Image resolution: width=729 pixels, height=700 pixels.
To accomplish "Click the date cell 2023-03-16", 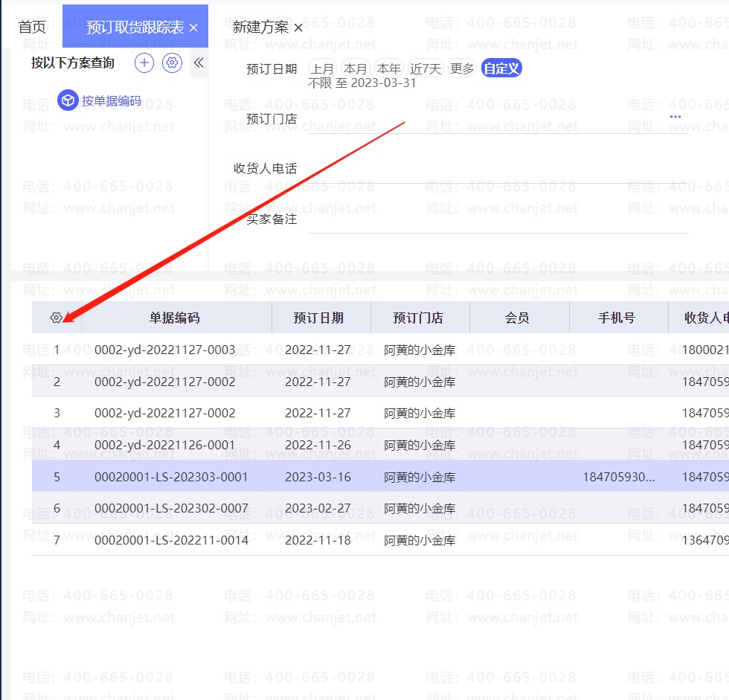I will coord(318,477).
